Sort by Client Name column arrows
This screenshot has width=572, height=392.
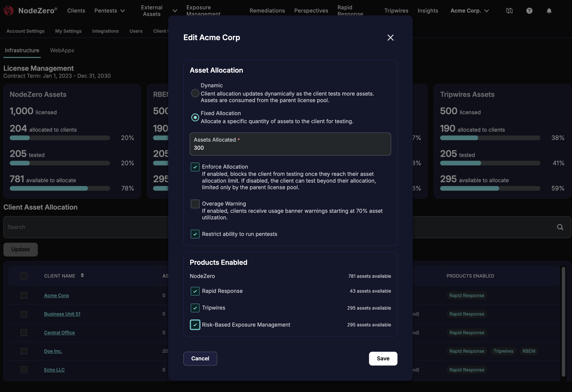tap(82, 275)
